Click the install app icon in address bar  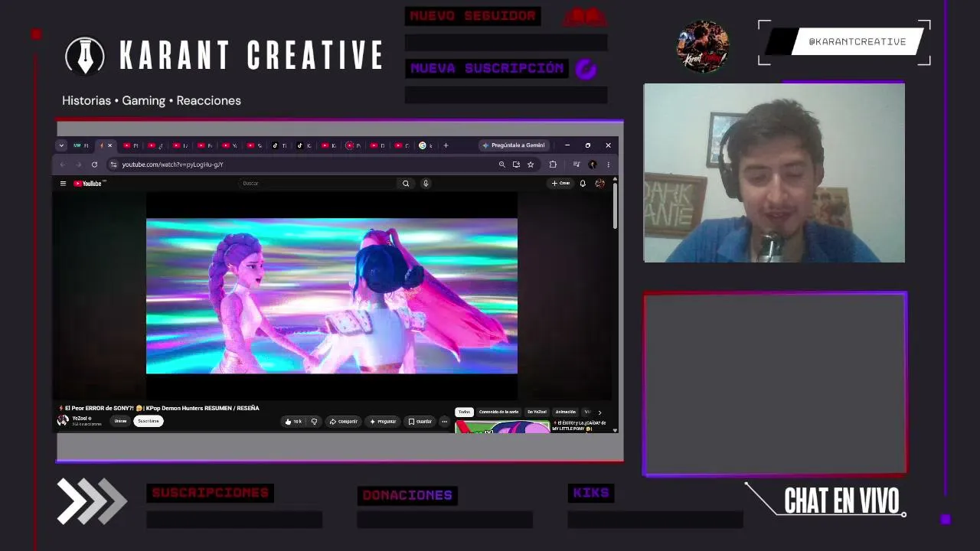click(516, 165)
